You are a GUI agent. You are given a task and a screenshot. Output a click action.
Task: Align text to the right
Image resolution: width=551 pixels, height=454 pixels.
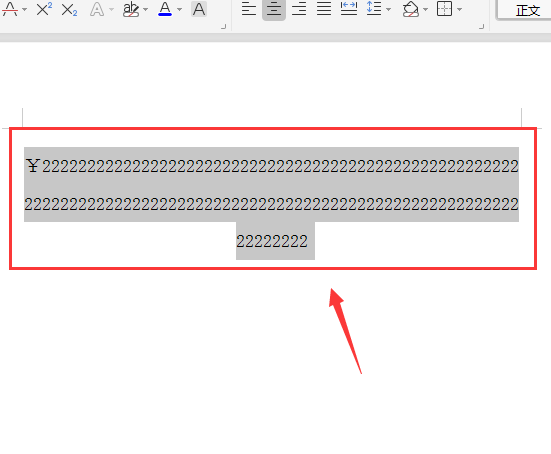click(x=299, y=9)
